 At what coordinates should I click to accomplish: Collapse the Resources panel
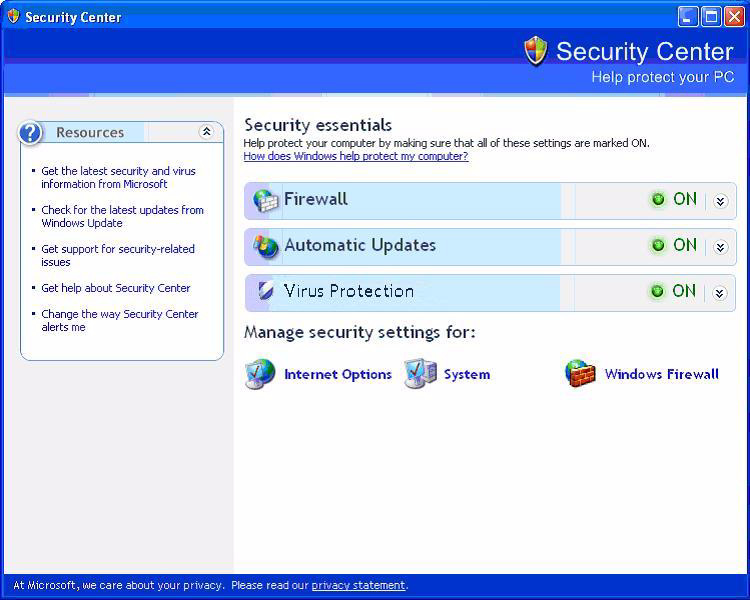coord(206,132)
